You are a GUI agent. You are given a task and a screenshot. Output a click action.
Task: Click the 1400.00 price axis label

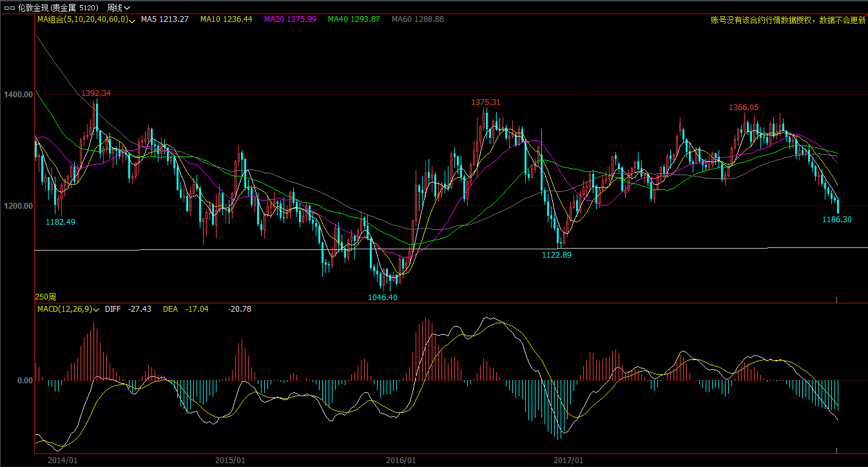(x=18, y=95)
